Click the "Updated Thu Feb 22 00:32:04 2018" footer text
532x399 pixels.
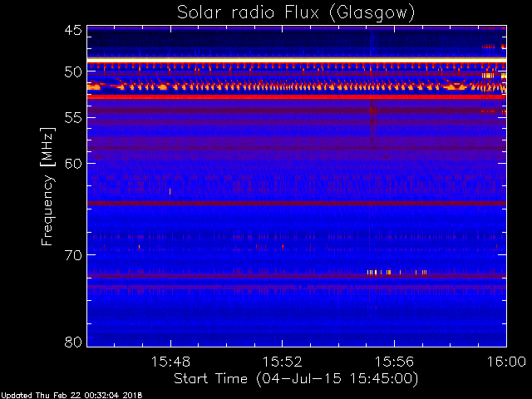click(71, 396)
